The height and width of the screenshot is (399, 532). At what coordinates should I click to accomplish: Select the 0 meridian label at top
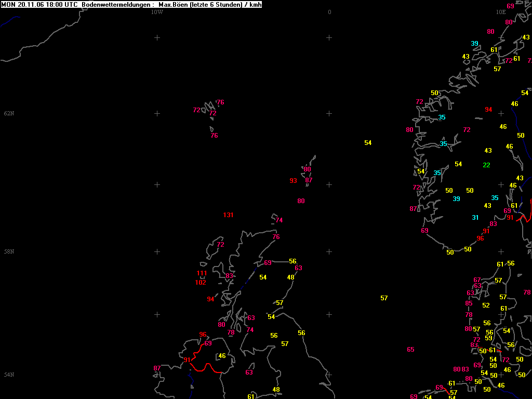[329, 12]
